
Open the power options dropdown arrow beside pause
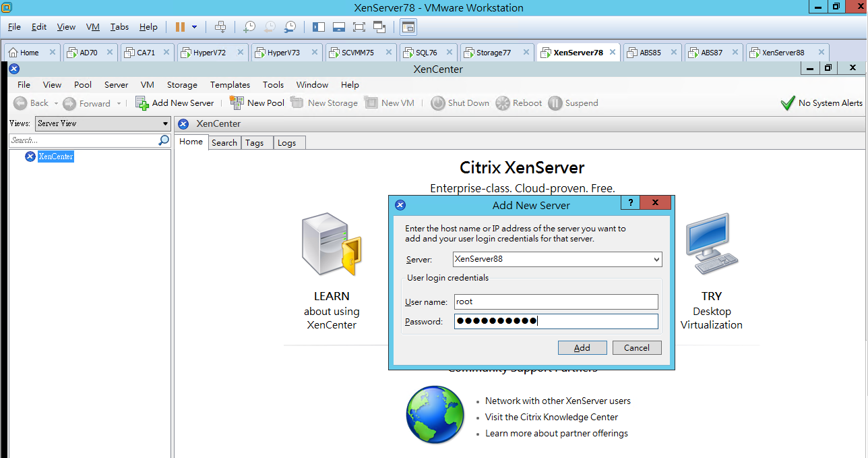[x=195, y=27]
